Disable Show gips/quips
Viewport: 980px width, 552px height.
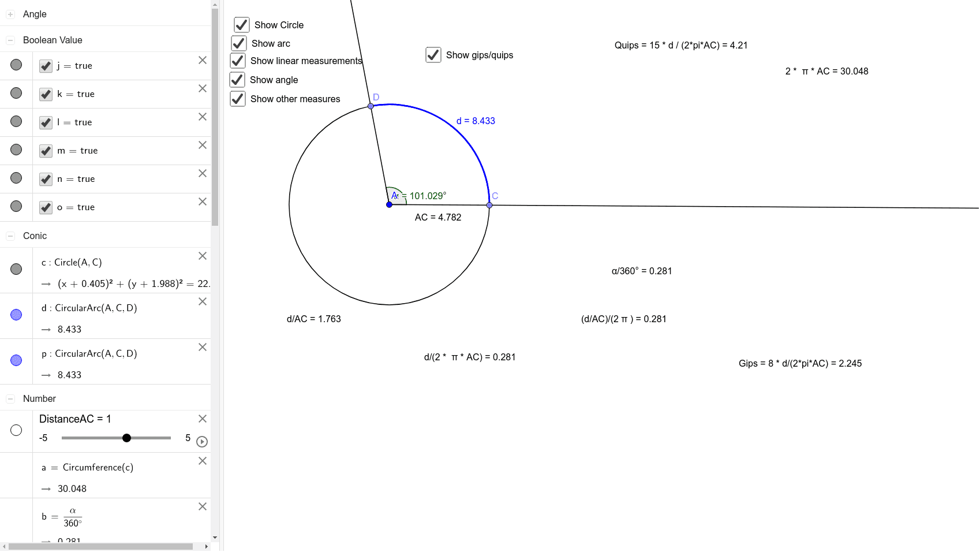click(433, 55)
